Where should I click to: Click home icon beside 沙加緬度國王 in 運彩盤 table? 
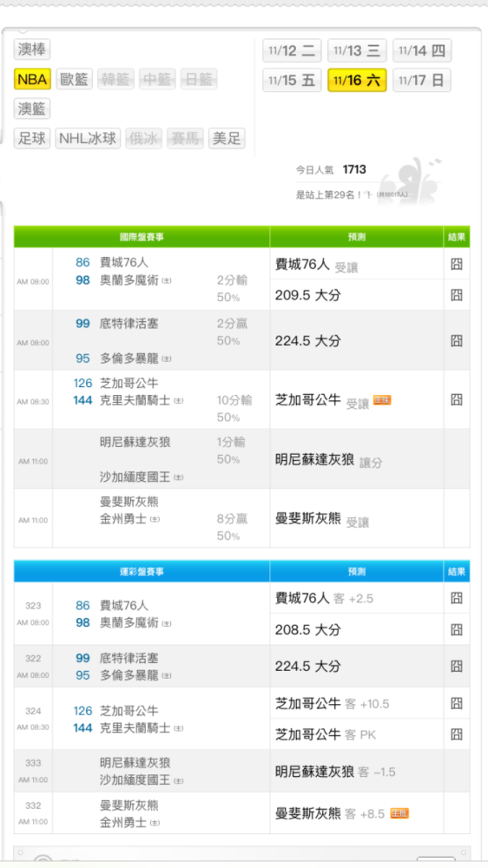click(x=178, y=781)
